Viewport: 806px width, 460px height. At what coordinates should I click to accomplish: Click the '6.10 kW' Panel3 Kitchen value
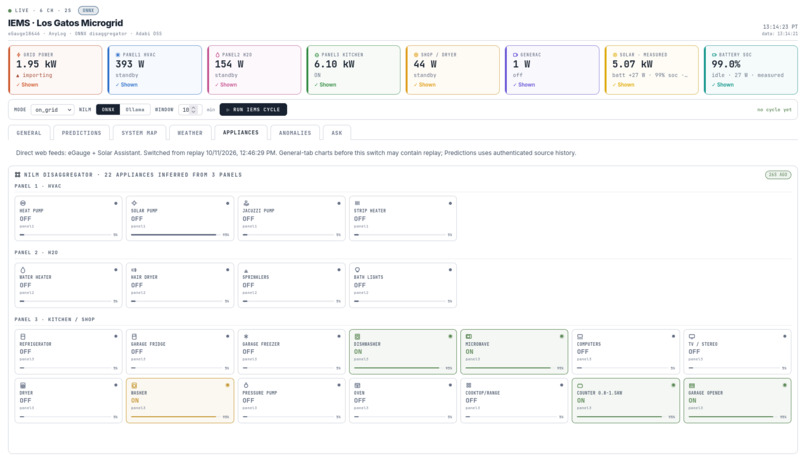(x=333, y=64)
